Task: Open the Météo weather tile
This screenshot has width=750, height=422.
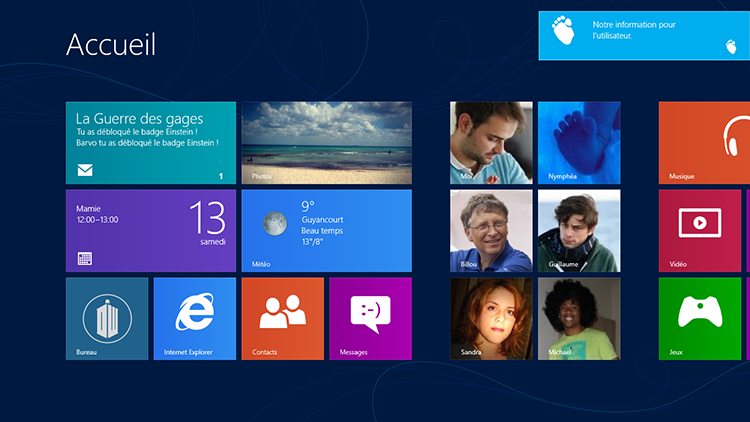Action: click(x=326, y=230)
